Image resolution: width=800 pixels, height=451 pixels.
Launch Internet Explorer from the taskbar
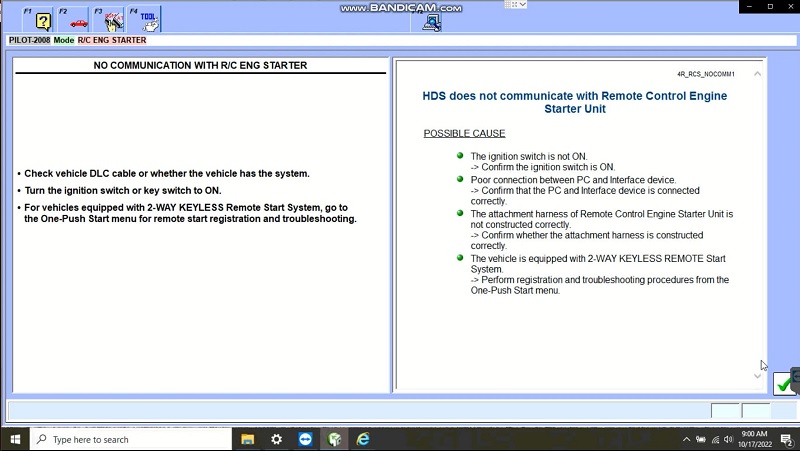[x=363, y=439]
